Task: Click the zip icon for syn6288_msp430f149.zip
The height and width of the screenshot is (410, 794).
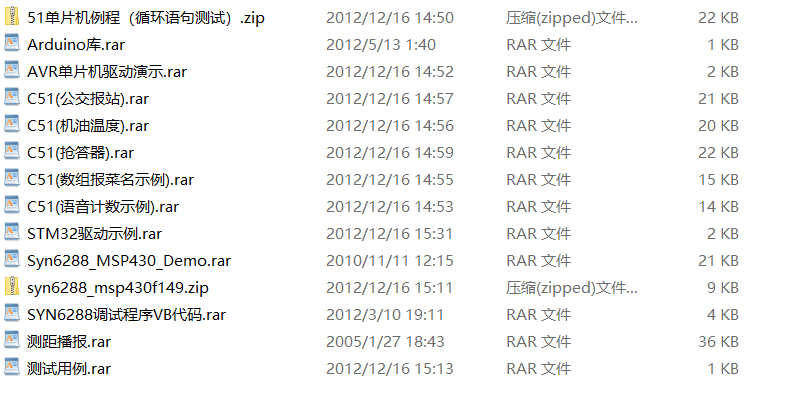Action: click(12, 286)
